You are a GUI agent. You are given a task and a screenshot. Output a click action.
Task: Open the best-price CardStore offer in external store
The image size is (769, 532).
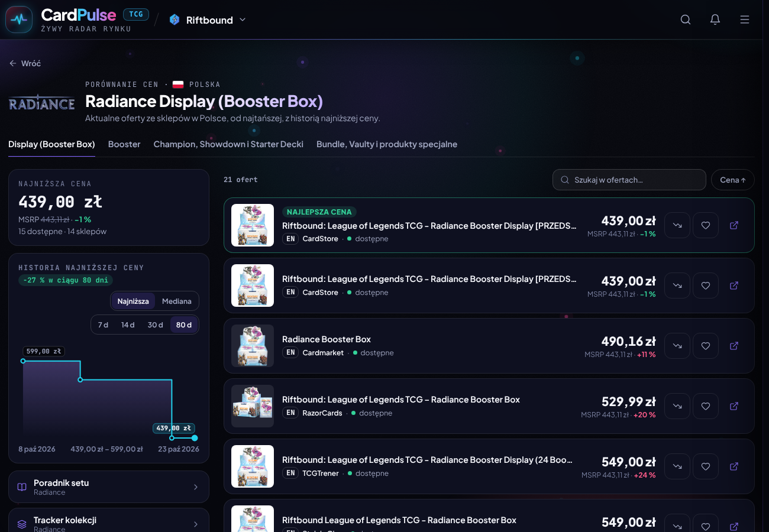(x=734, y=225)
